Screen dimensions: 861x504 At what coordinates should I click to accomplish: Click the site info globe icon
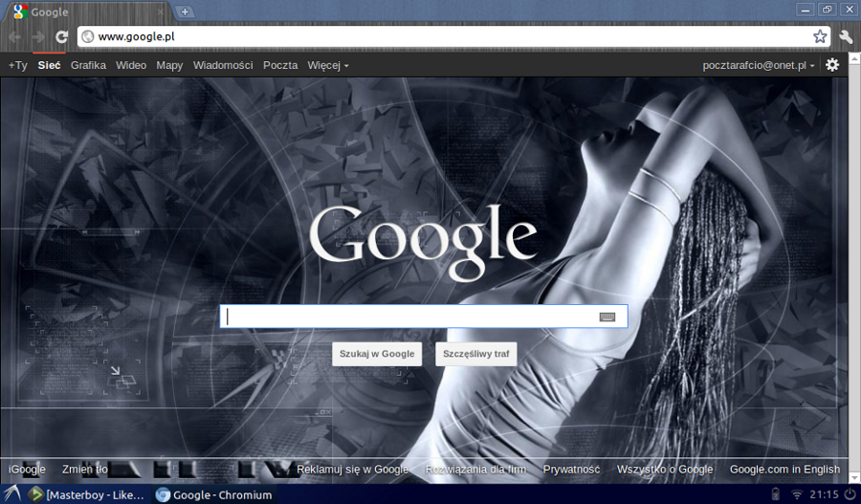[x=87, y=36]
